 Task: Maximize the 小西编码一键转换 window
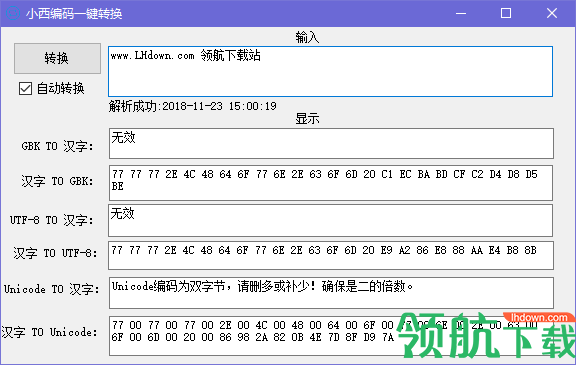(506, 14)
